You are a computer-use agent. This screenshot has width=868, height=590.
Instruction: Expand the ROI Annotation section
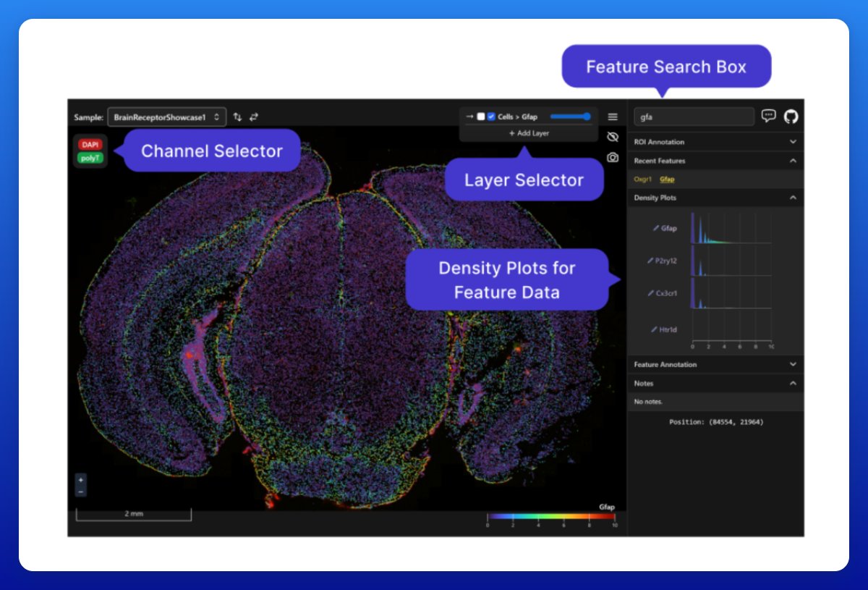[715, 142]
